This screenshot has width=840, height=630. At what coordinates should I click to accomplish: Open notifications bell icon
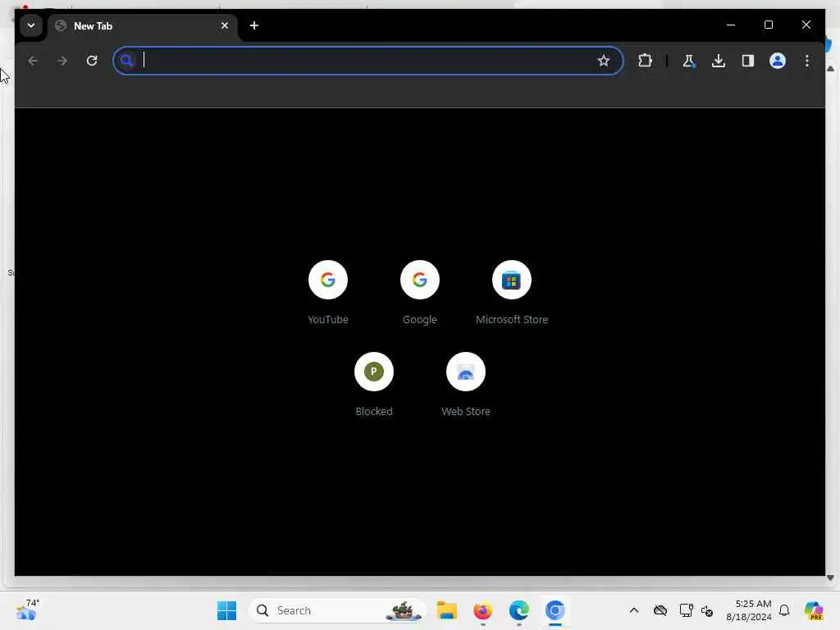click(784, 610)
